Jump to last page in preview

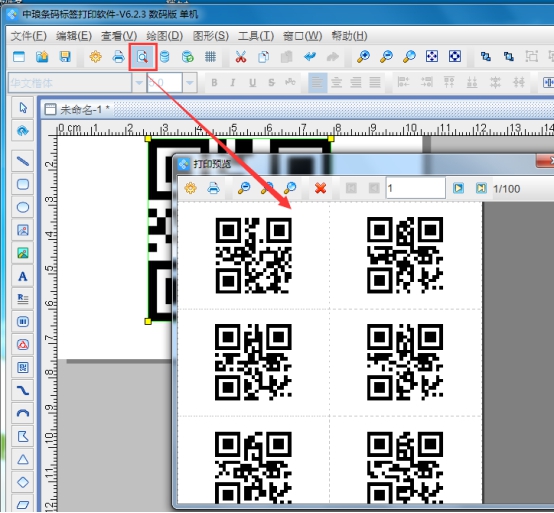click(x=481, y=188)
